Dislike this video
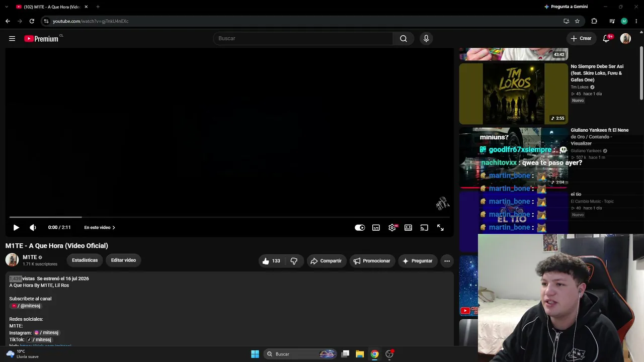The height and width of the screenshot is (362, 644). (294, 261)
